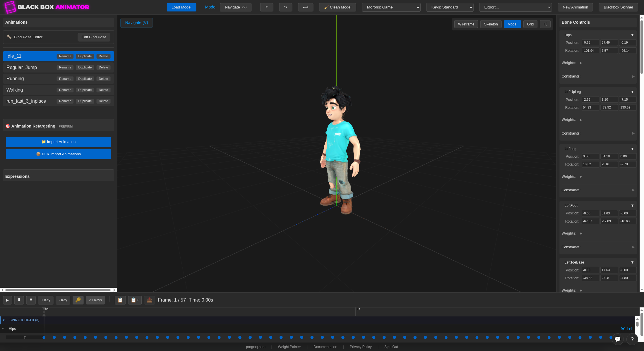
Task: Remove a keyframe with - Key
Action: point(63,300)
